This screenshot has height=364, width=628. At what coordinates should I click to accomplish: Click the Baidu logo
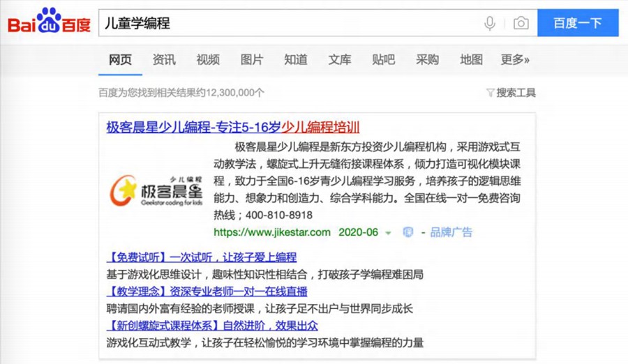[49, 23]
